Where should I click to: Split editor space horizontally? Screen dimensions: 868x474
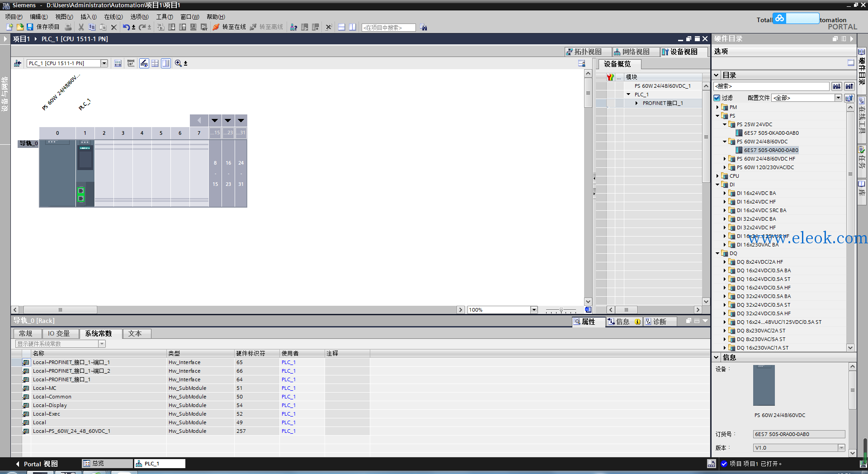point(342,27)
